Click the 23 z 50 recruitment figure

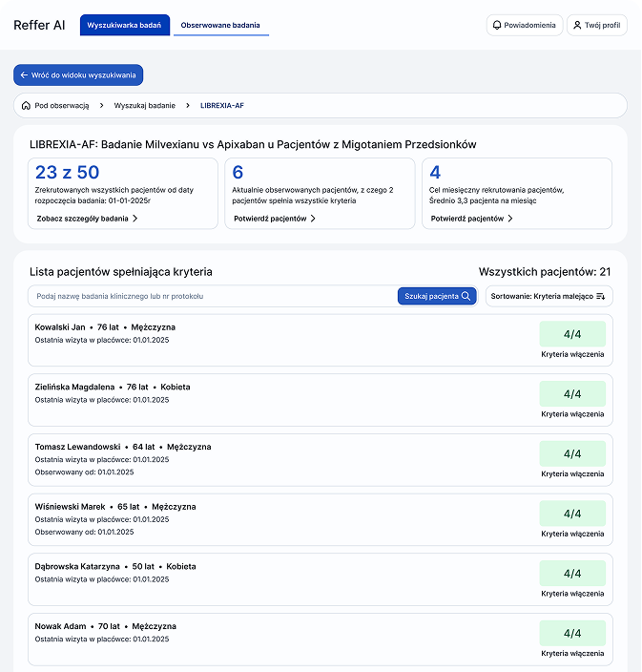tap(67, 172)
